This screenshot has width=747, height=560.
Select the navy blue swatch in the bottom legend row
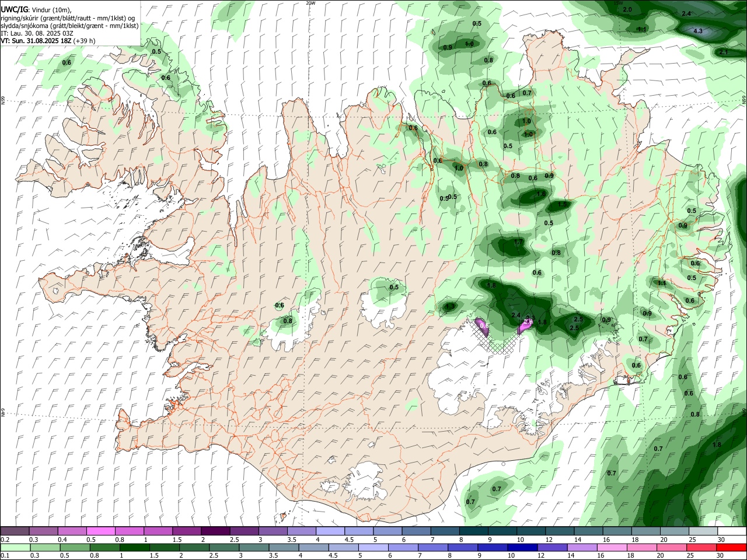click(521, 548)
